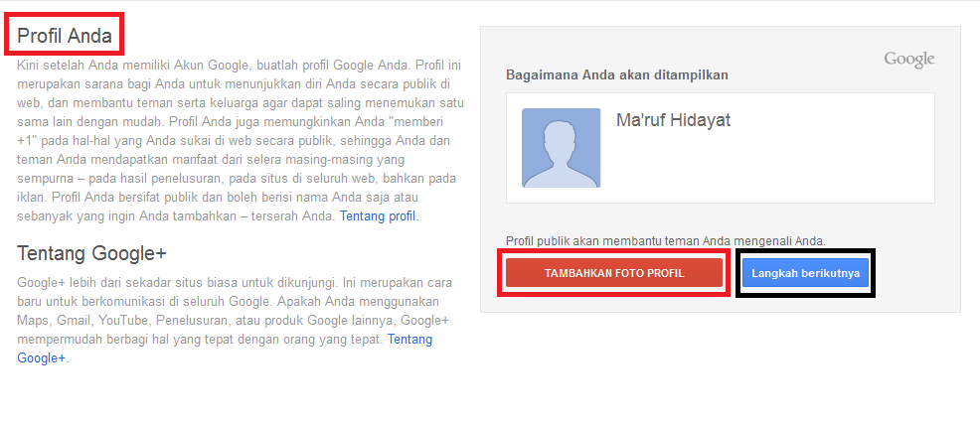Click the Profil Anda heading
Screen dimensions: 980x427
coord(65,36)
